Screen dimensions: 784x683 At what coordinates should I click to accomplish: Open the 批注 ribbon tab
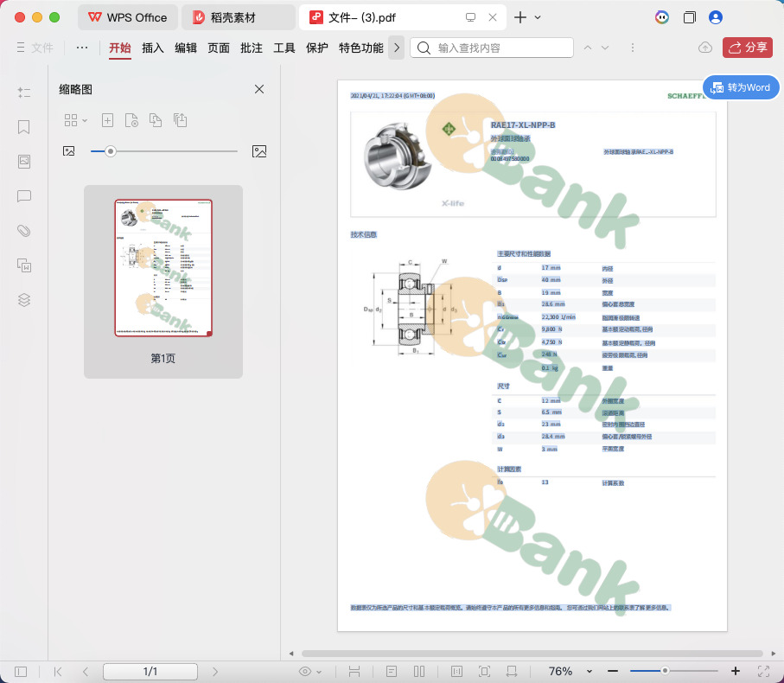pos(252,48)
